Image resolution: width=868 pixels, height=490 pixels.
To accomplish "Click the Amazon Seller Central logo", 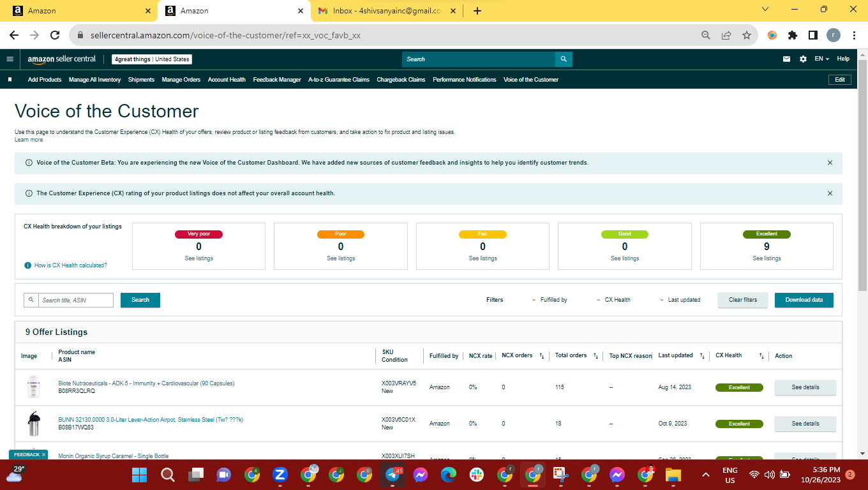I will (61, 59).
